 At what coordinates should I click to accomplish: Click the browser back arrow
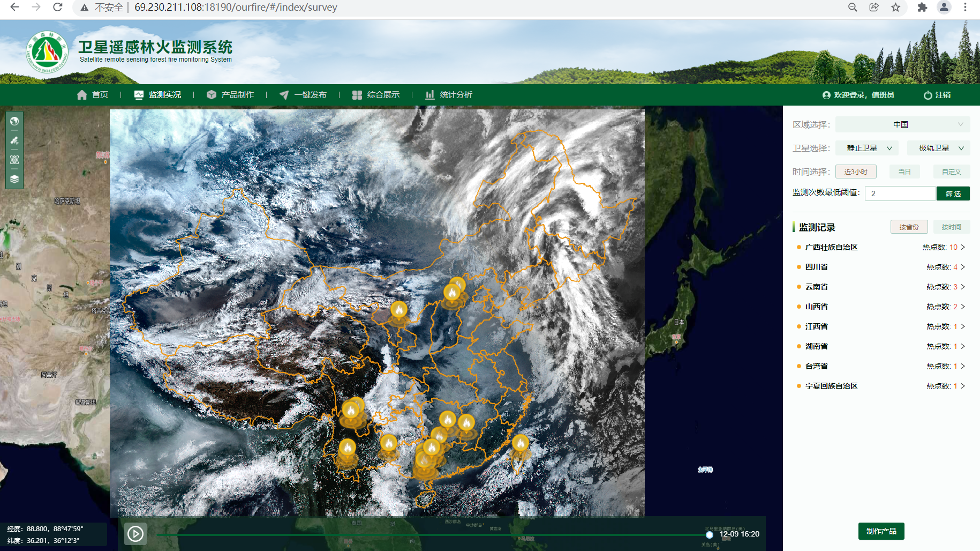[x=14, y=7]
